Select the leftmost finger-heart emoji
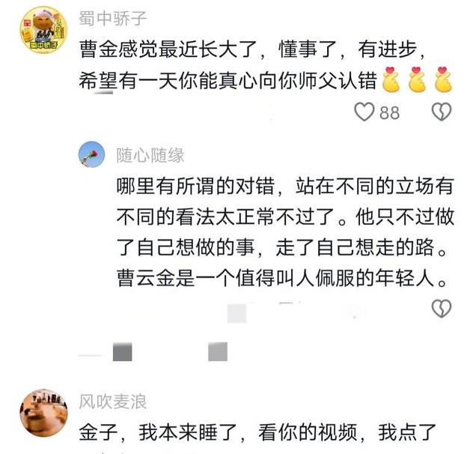 point(391,79)
